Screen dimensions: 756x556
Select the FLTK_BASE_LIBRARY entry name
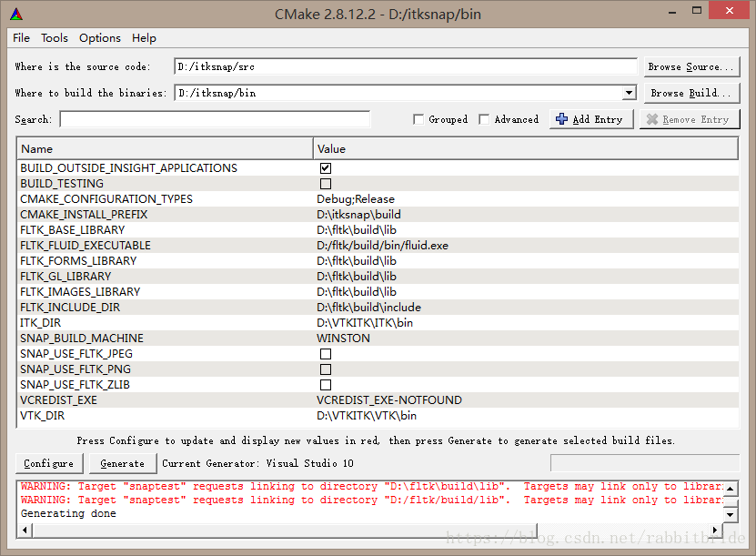[72, 230]
